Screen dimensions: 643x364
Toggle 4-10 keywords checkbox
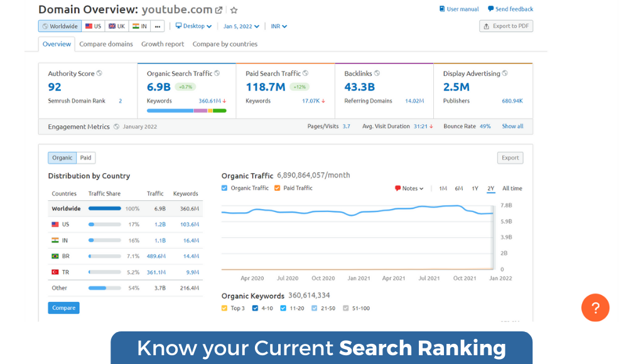click(255, 308)
